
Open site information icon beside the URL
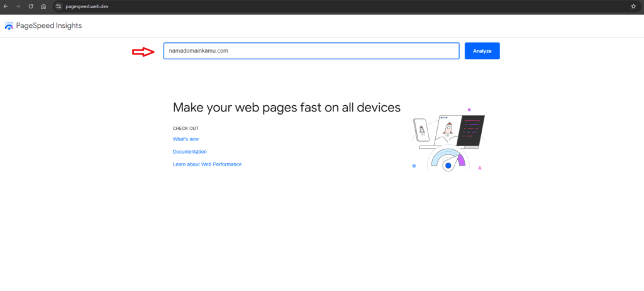tap(58, 6)
